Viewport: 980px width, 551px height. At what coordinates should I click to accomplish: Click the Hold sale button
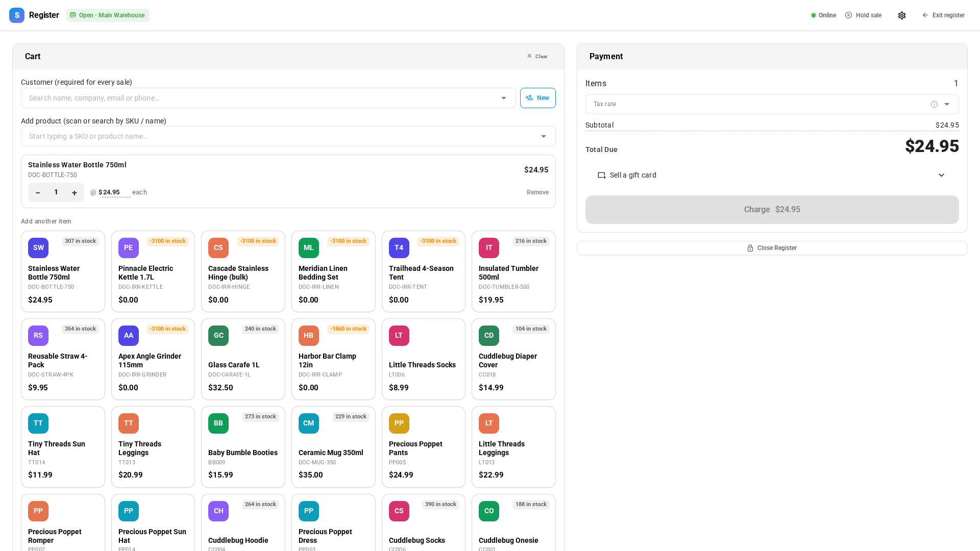point(863,15)
